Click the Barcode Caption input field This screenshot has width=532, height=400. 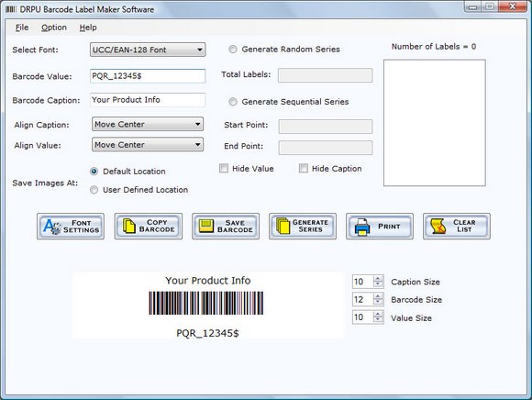[148, 100]
